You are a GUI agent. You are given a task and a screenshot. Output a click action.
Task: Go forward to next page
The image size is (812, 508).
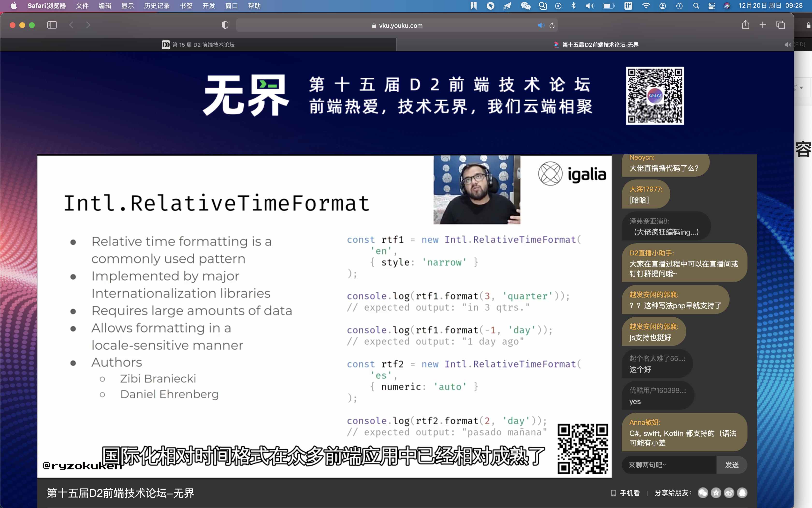[88, 25]
